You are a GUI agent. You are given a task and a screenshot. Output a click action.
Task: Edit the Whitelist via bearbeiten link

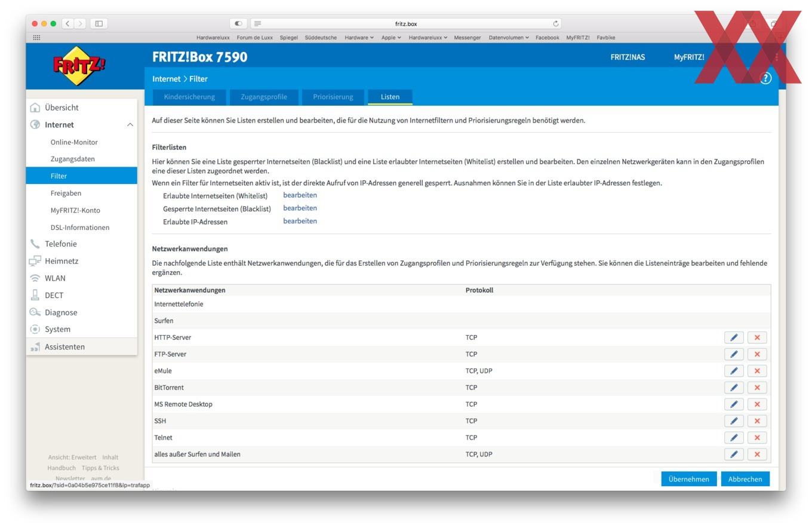click(x=300, y=195)
